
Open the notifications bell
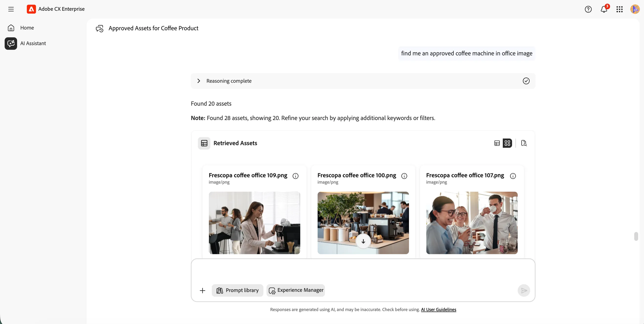[x=604, y=9]
